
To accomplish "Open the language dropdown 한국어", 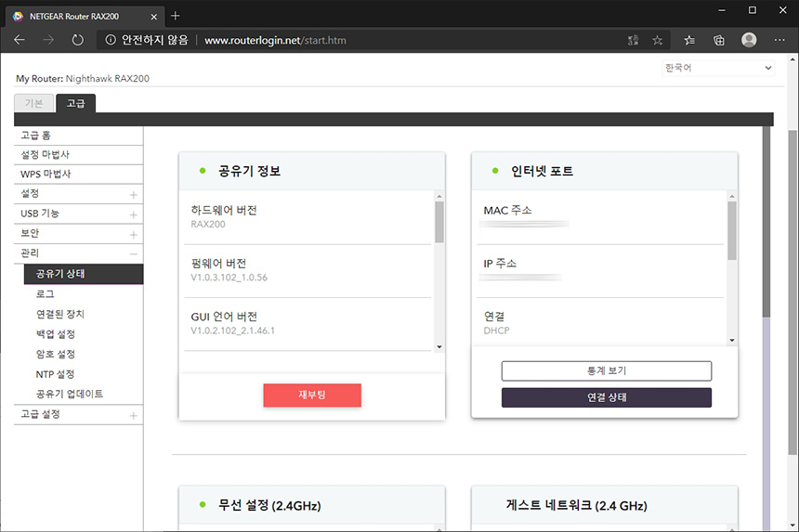I will click(x=718, y=68).
